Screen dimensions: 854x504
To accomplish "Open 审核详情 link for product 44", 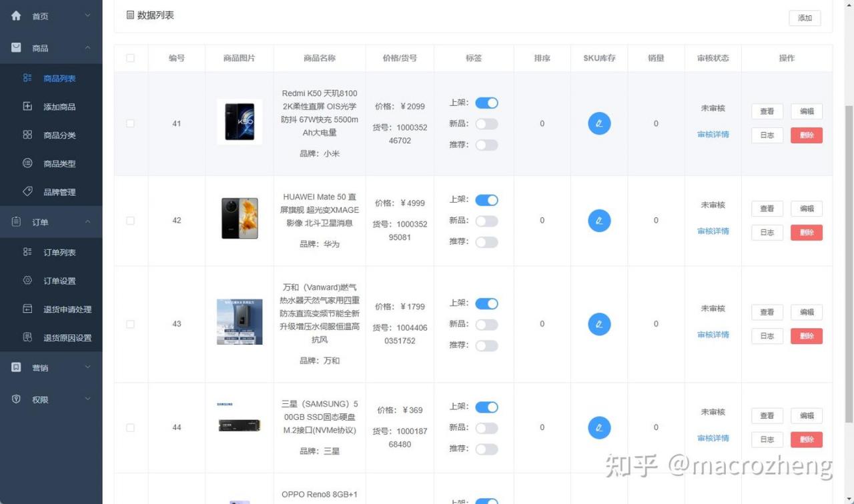I will [713, 438].
